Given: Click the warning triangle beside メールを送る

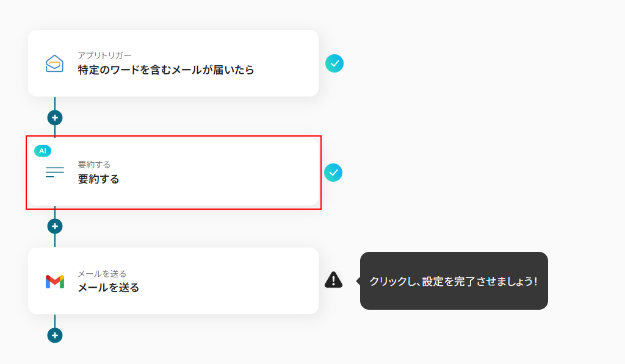Looking at the screenshot, I should tap(333, 280).
